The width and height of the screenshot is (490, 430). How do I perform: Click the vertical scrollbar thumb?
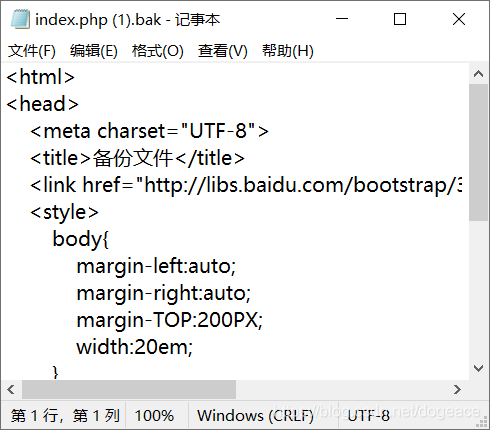(x=478, y=152)
